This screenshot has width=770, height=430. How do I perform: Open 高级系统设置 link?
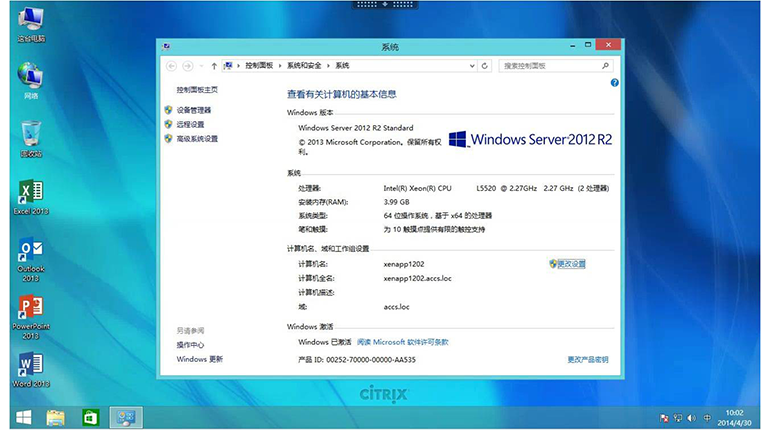tap(197, 138)
